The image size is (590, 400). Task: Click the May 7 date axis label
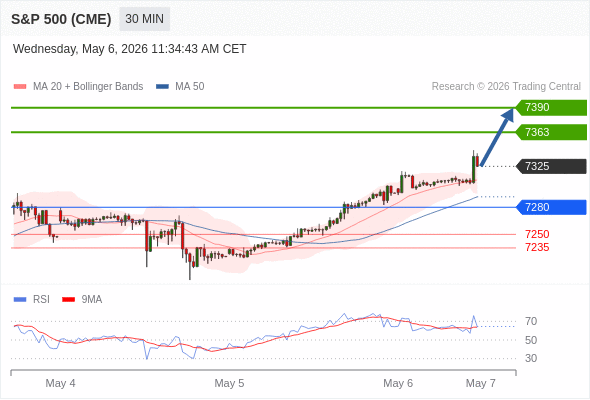(481, 383)
